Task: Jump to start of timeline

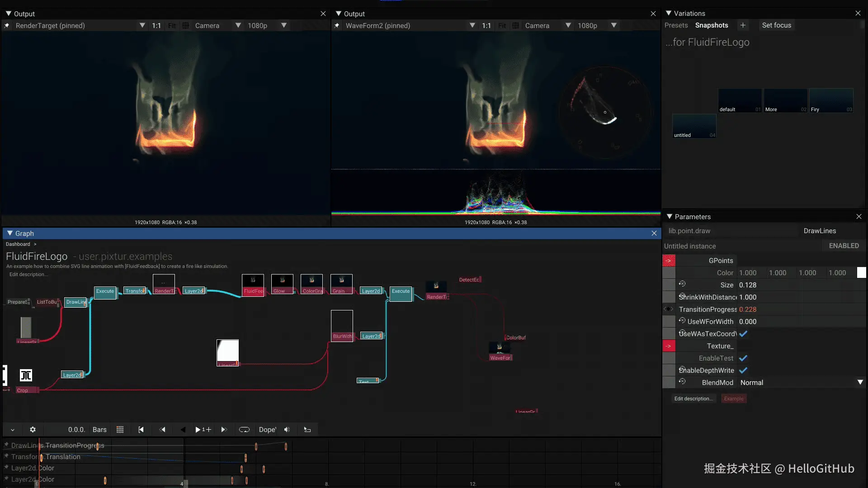Action: click(141, 430)
